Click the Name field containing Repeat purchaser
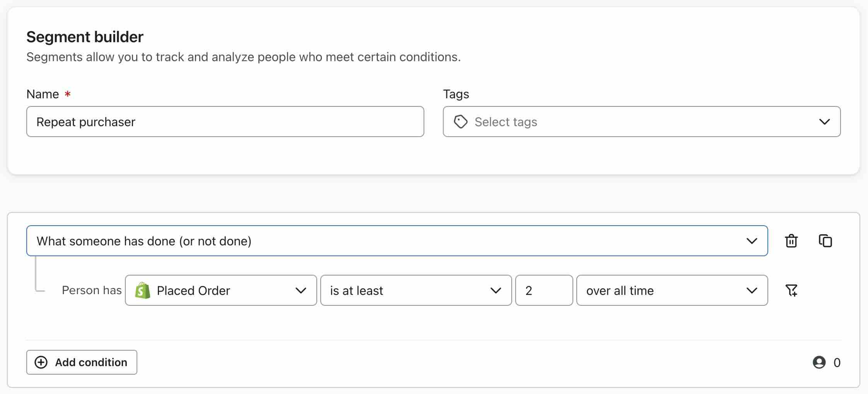The width and height of the screenshot is (868, 394). click(225, 122)
